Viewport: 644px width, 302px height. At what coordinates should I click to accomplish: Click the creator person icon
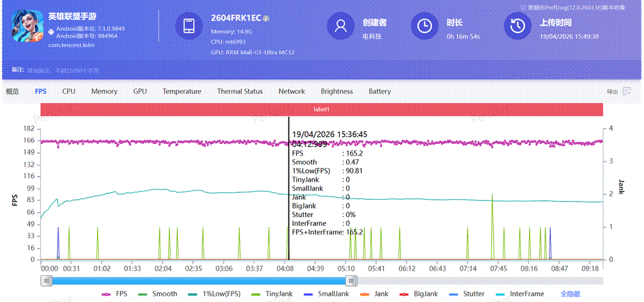pos(341,26)
